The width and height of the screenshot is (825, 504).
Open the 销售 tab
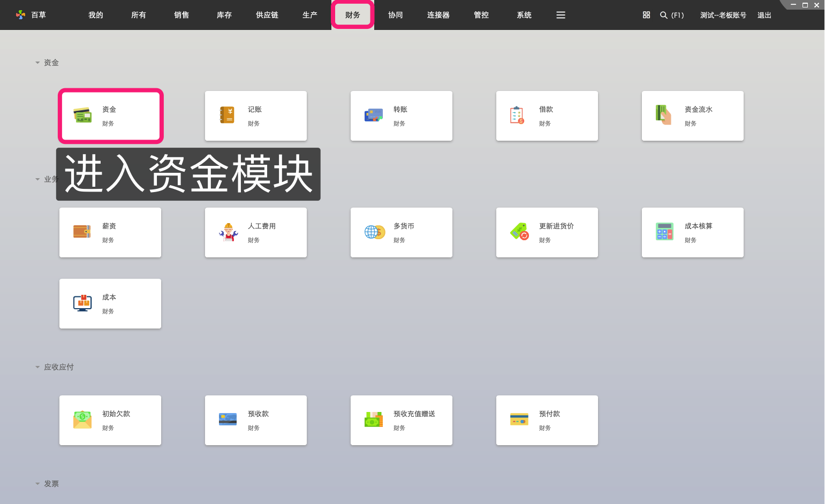(181, 15)
